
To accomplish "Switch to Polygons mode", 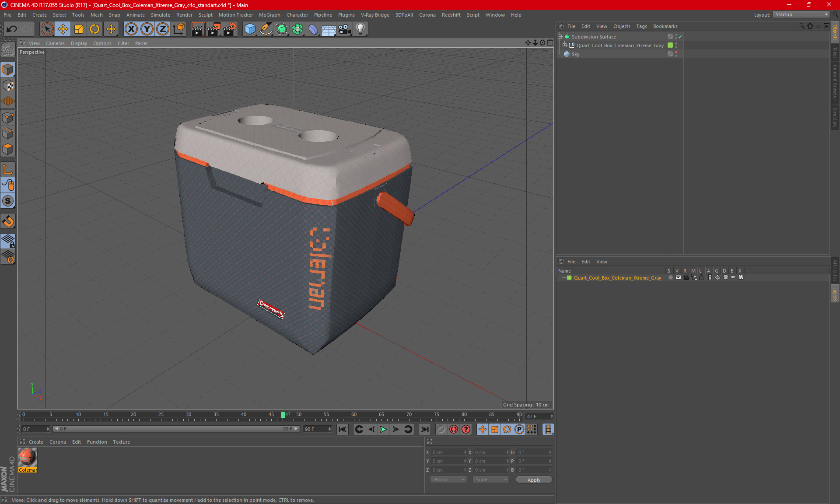I will click(x=8, y=149).
